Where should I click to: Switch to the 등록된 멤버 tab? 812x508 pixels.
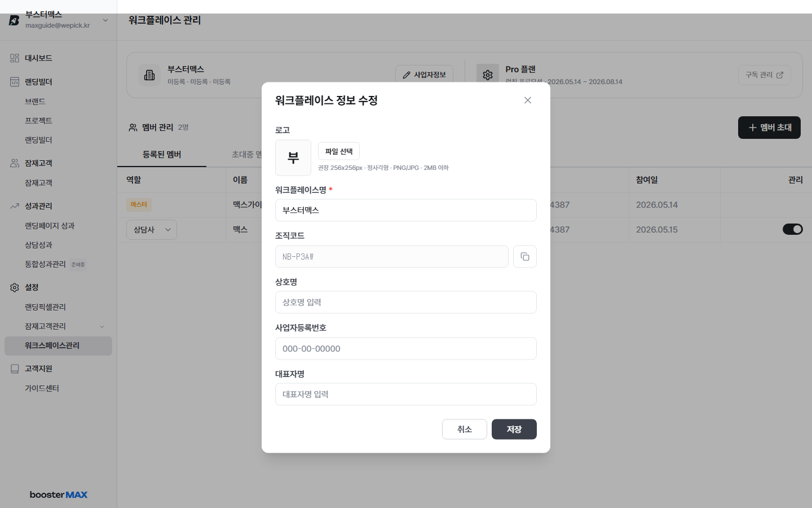[x=162, y=155]
